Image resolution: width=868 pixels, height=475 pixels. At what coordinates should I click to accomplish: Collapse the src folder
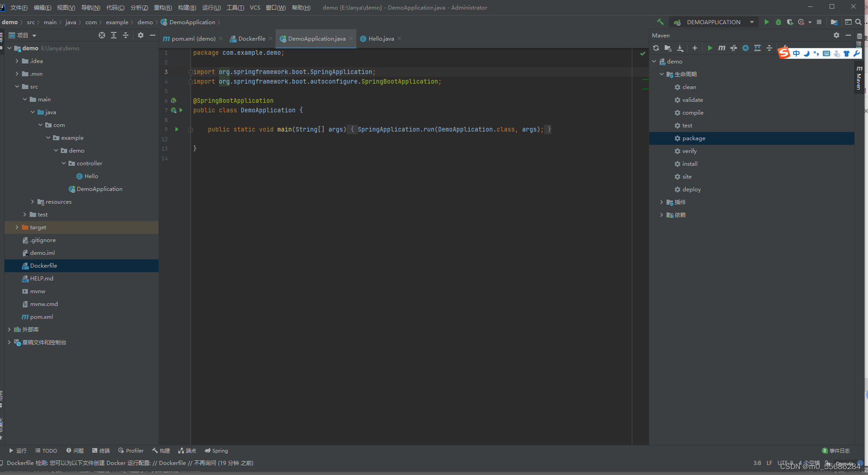point(17,86)
